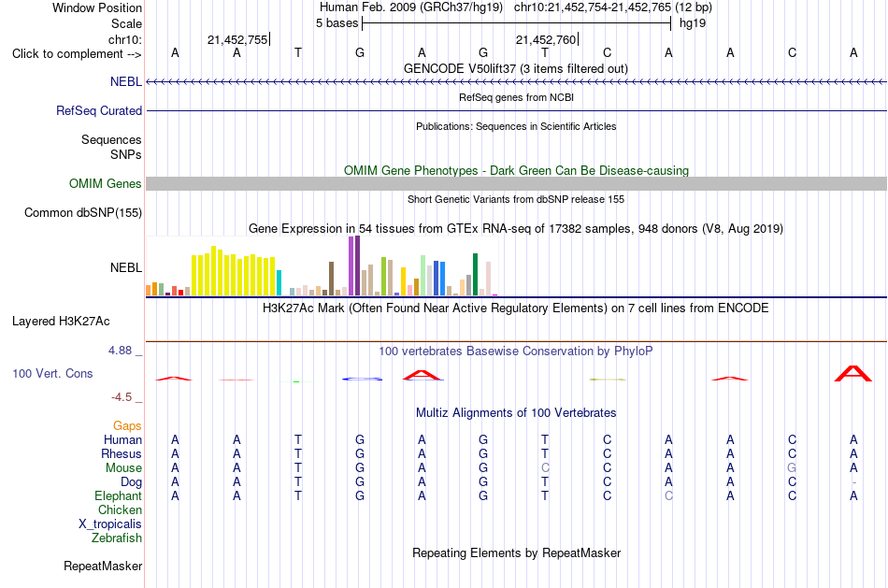Click the Sequences track label
Viewport: 888px width, 588px height.
(111, 139)
